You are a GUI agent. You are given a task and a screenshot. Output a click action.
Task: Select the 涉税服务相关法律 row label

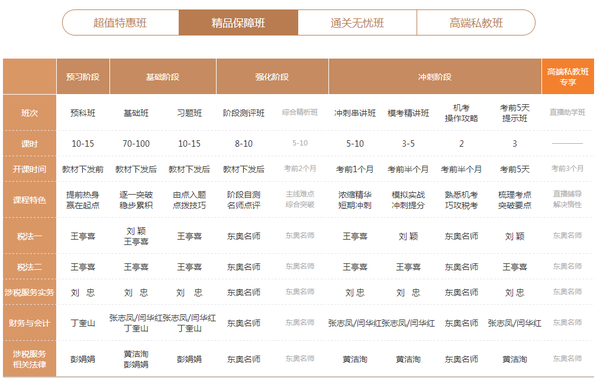tap(29, 359)
